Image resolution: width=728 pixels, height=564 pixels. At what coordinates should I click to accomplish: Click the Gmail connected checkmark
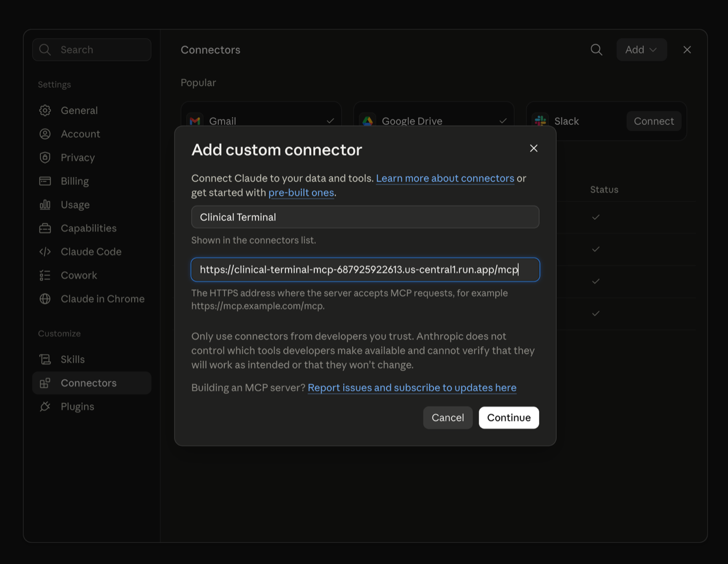pos(330,121)
